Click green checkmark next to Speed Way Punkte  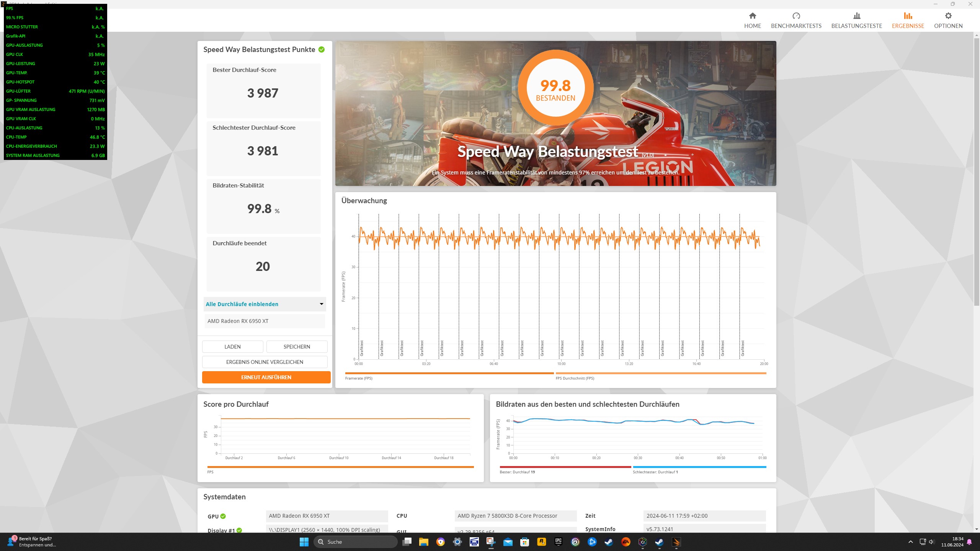pyautogui.click(x=322, y=49)
